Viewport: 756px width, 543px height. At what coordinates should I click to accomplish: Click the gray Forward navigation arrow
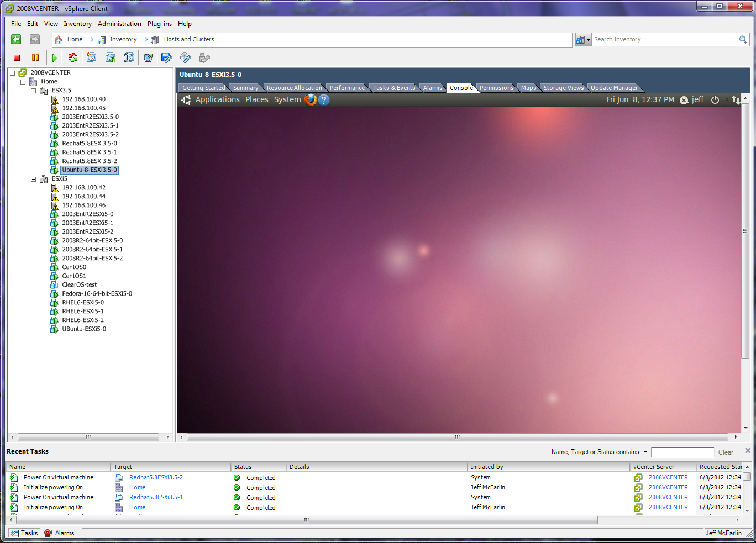(x=35, y=39)
